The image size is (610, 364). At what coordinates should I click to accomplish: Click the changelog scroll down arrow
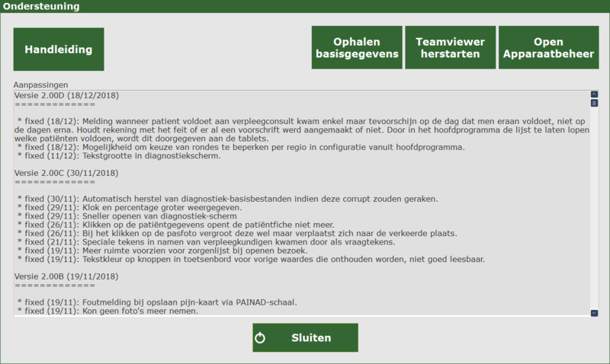click(x=594, y=312)
